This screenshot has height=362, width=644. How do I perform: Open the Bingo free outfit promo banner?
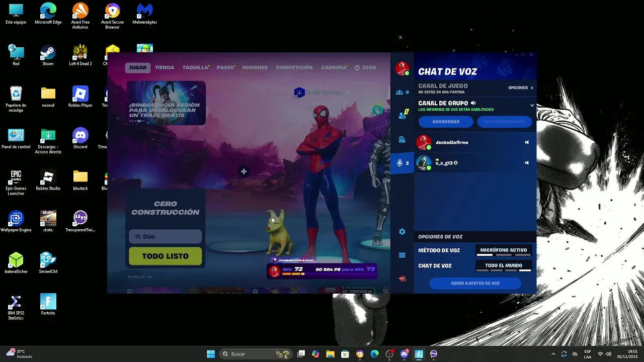pos(166,103)
